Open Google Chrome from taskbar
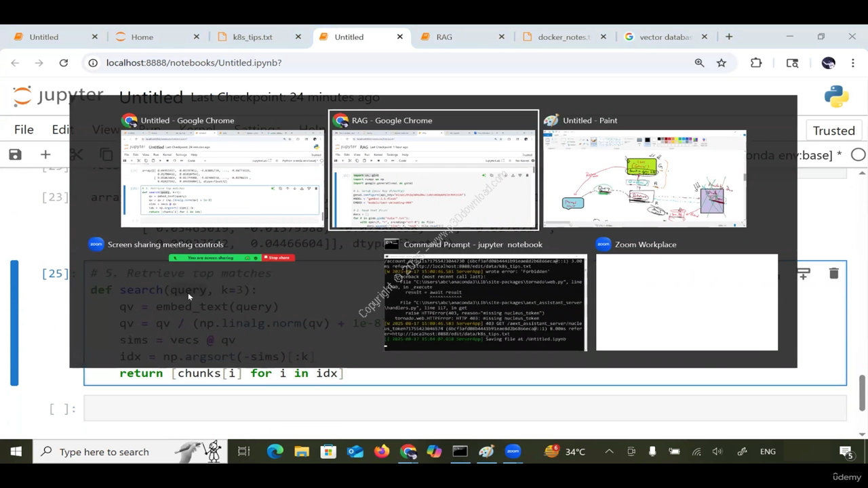 (x=408, y=451)
